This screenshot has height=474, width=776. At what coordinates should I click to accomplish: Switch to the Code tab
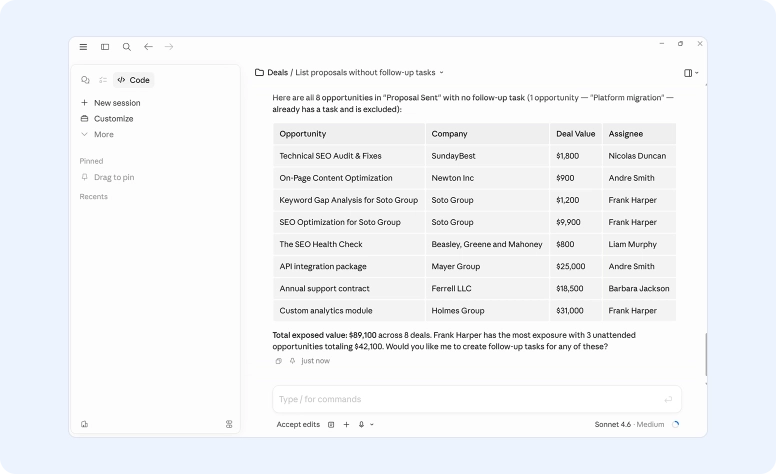pos(133,80)
